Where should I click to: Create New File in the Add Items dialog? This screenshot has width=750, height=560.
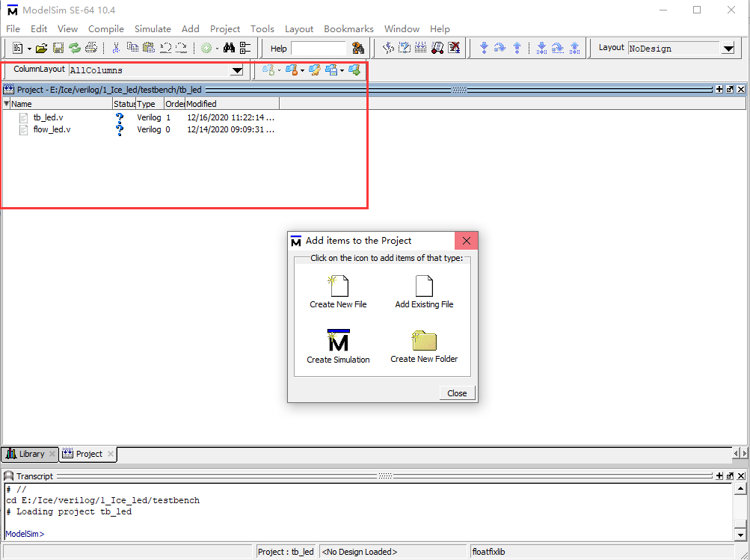pyautogui.click(x=337, y=285)
